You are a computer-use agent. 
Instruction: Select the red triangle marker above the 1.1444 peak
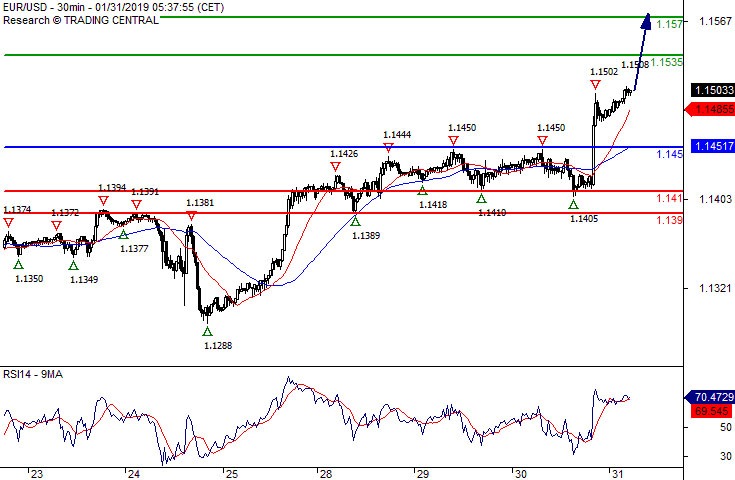(389, 148)
